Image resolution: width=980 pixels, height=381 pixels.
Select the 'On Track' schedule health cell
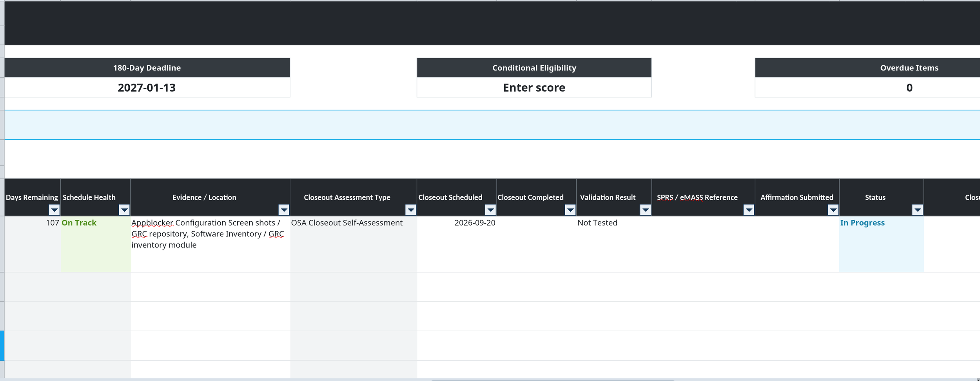tap(96, 244)
